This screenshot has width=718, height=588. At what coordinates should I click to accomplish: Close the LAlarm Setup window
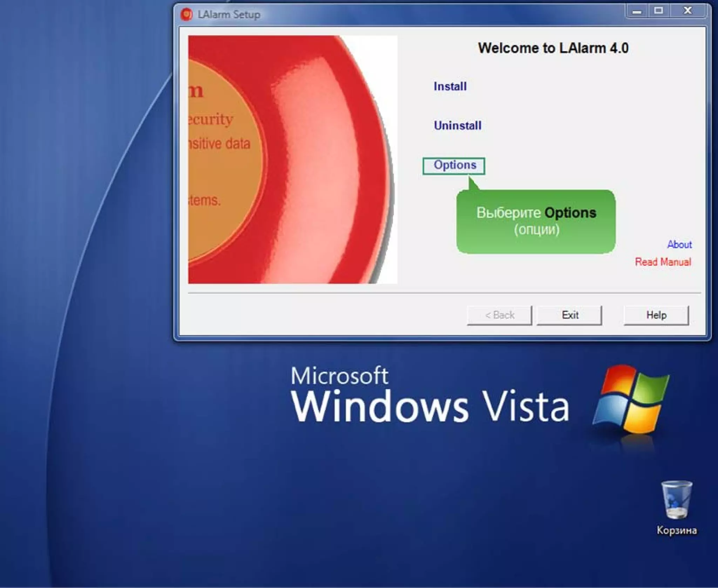(x=687, y=11)
